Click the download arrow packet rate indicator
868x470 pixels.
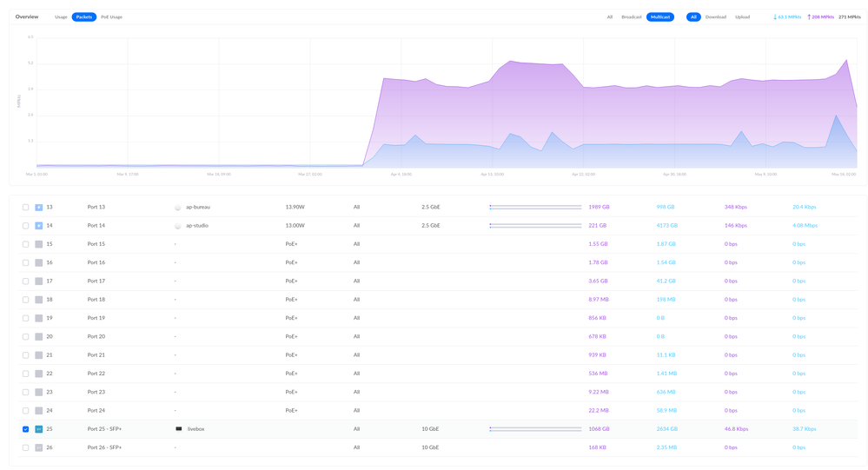(x=775, y=17)
